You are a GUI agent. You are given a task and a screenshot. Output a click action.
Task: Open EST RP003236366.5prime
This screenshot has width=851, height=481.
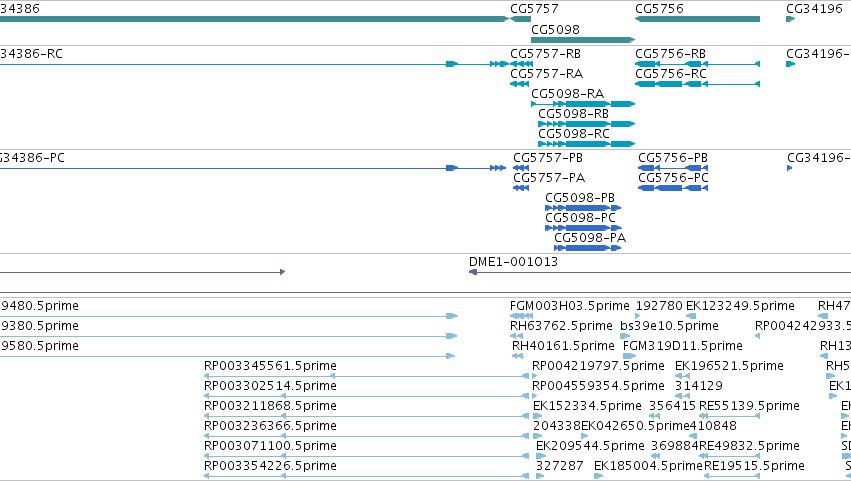pos(270,426)
